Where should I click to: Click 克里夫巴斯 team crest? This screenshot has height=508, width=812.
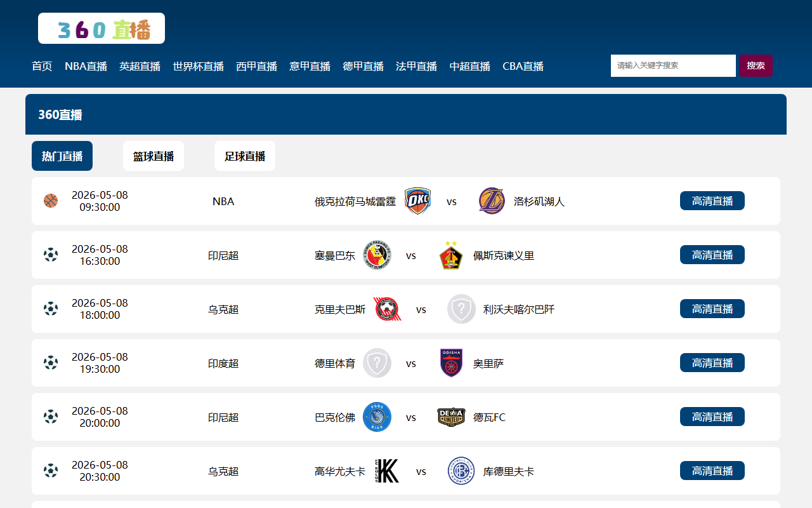click(388, 309)
